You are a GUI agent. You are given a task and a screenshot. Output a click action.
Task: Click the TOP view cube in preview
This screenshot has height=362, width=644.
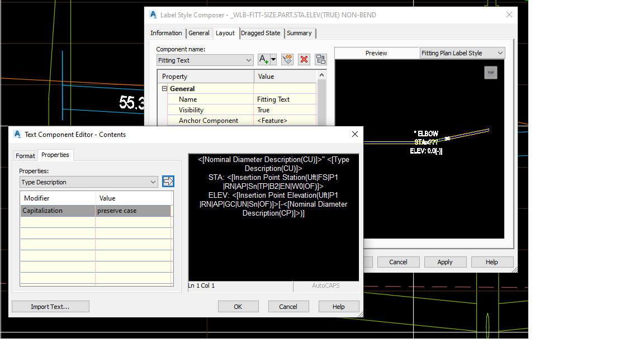490,73
